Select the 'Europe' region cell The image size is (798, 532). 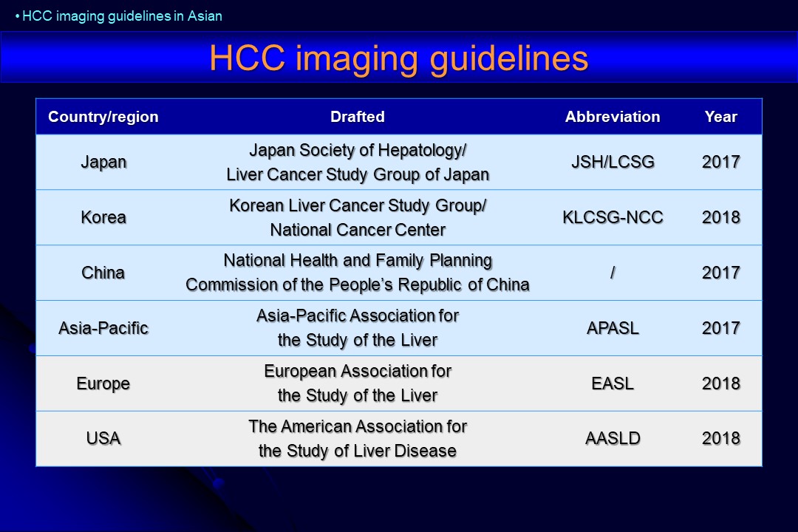(x=103, y=383)
